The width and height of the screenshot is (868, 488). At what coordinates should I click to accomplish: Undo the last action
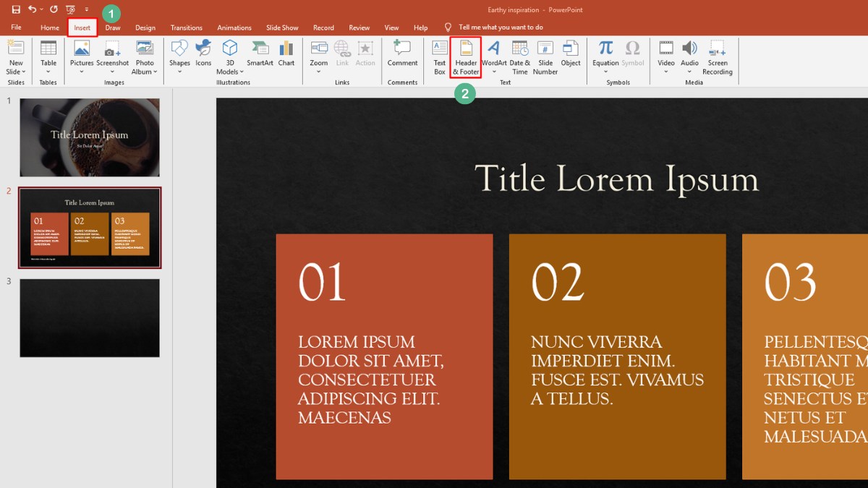[32, 9]
